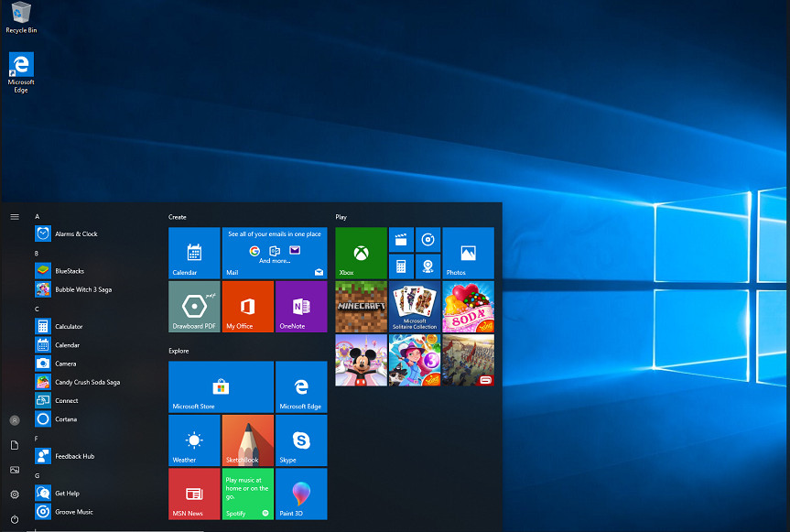
Task: Open the My Office tile
Action: [x=248, y=307]
